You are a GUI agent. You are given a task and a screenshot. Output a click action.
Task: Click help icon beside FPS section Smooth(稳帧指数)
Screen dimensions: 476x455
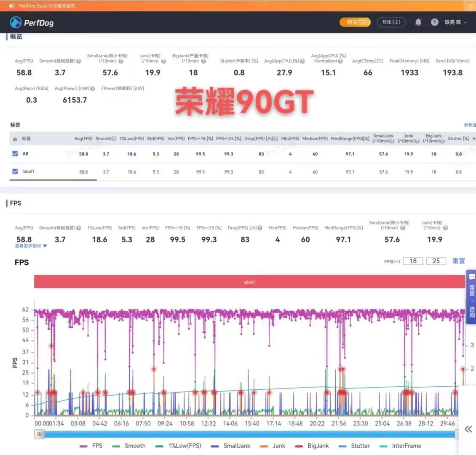coord(79,228)
